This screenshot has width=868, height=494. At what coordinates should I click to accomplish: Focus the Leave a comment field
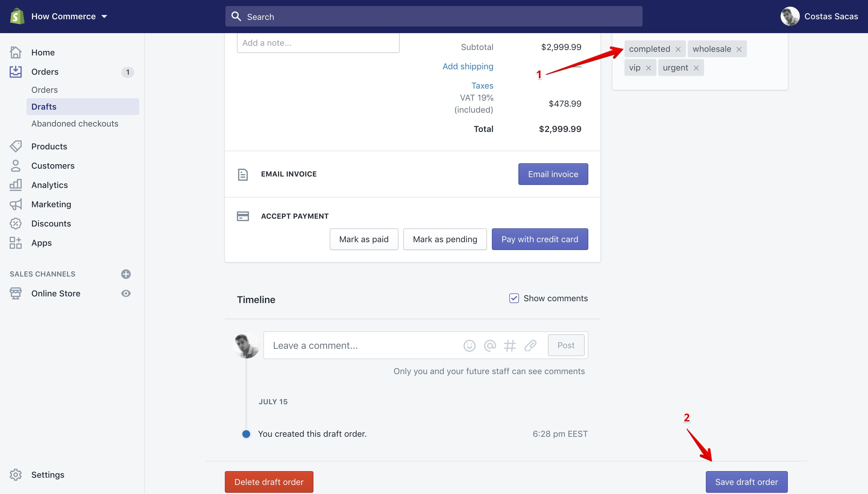click(x=363, y=345)
